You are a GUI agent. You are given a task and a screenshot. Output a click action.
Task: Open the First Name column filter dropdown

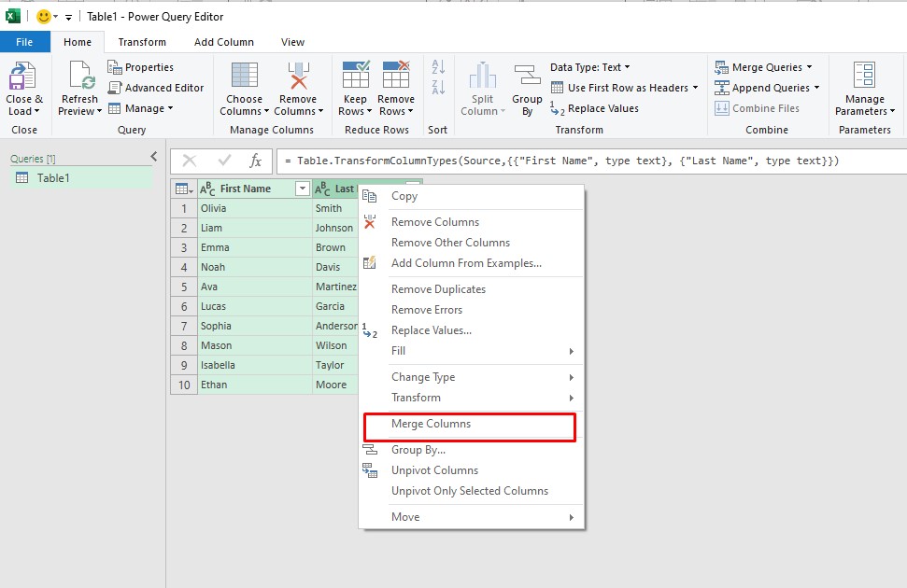tap(302, 189)
